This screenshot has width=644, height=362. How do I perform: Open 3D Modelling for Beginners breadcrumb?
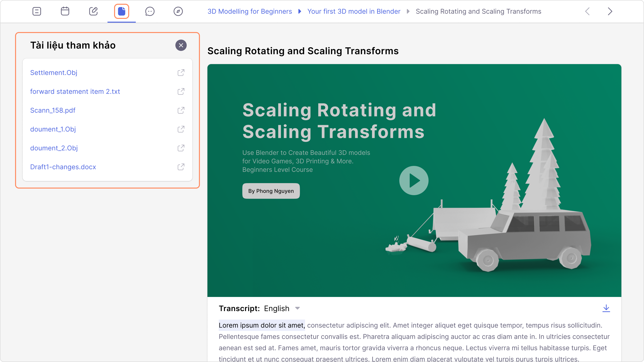[249, 11]
